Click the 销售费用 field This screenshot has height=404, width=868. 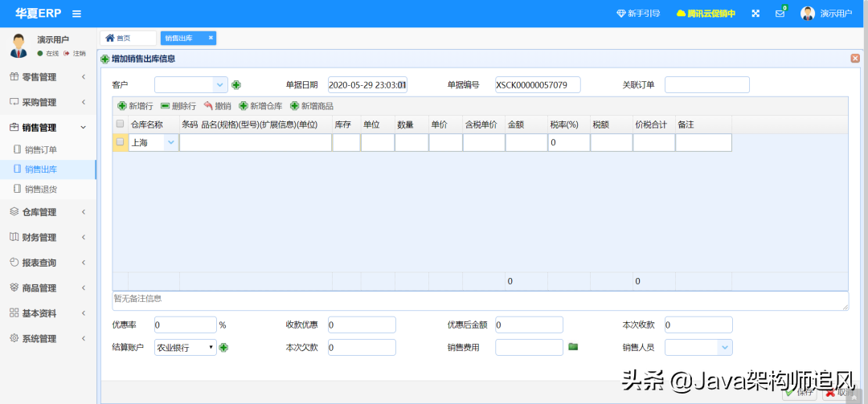529,348
